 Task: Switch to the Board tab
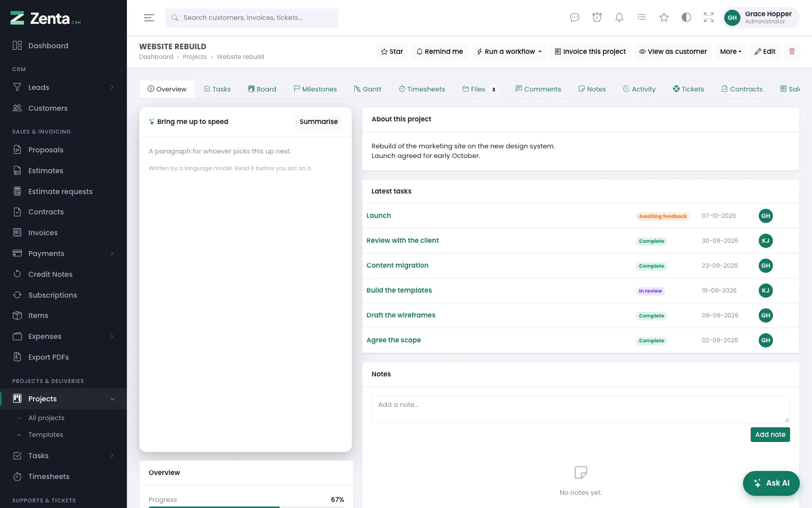click(262, 89)
